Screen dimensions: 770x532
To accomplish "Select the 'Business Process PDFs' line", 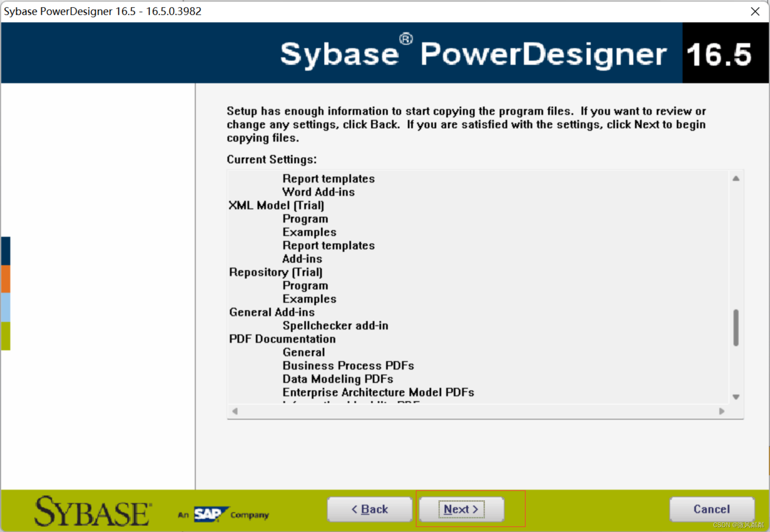I will [348, 365].
